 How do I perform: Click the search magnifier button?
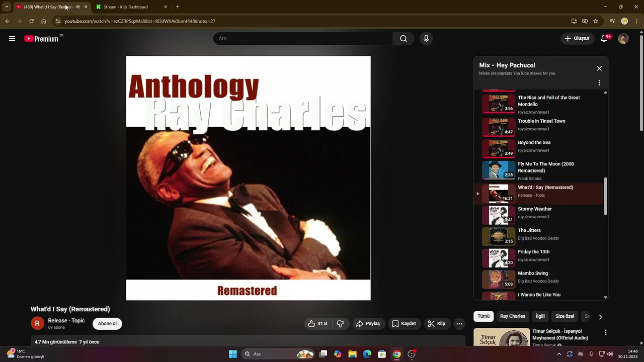point(404,39)
